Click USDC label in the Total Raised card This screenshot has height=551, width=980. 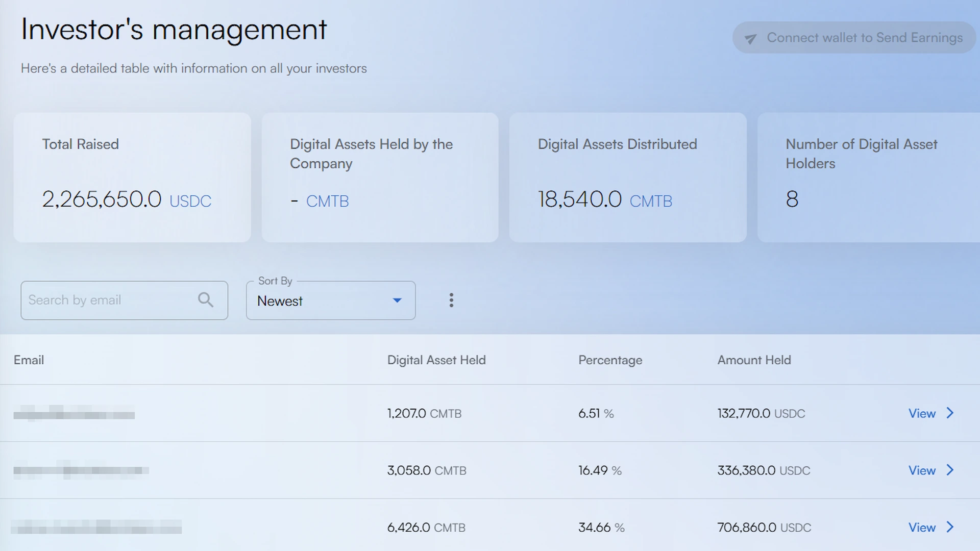(190, 201)
